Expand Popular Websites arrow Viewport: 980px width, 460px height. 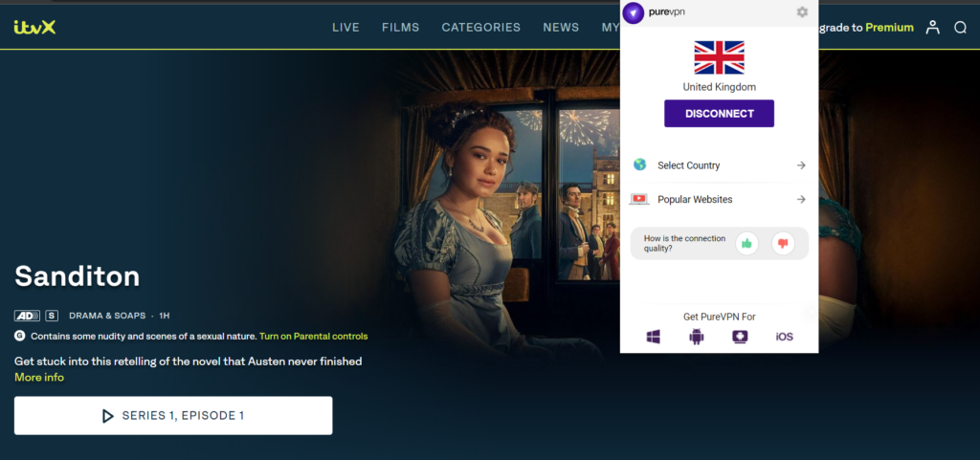coord(801,199)
